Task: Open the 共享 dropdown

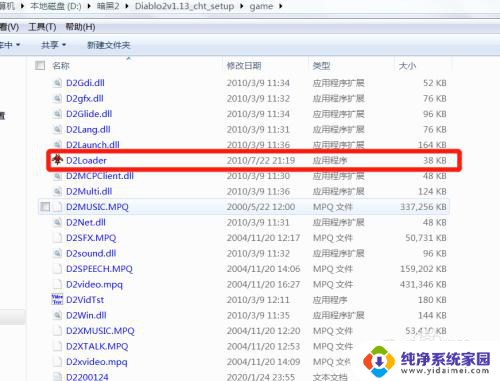Action: [x=53, y=45]
